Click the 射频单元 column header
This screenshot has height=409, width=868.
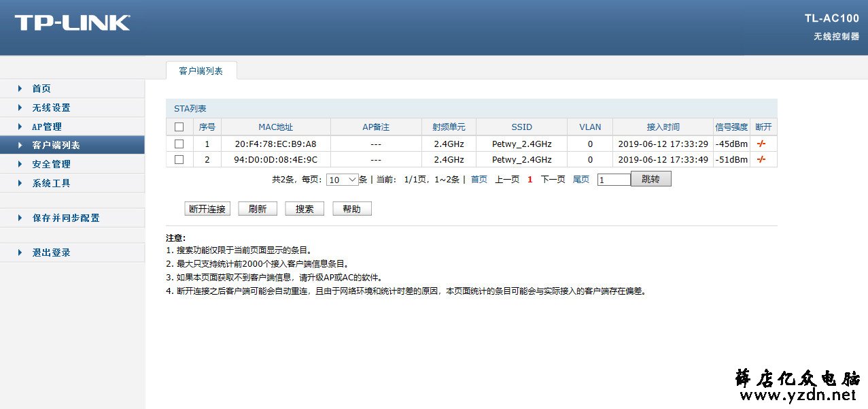pos(449,127)
